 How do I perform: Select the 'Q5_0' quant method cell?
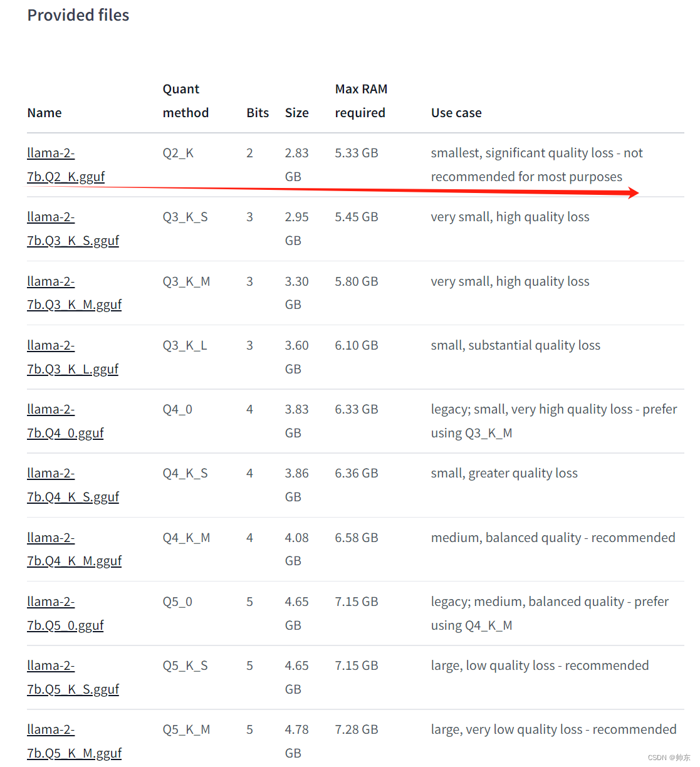point(177,602)
